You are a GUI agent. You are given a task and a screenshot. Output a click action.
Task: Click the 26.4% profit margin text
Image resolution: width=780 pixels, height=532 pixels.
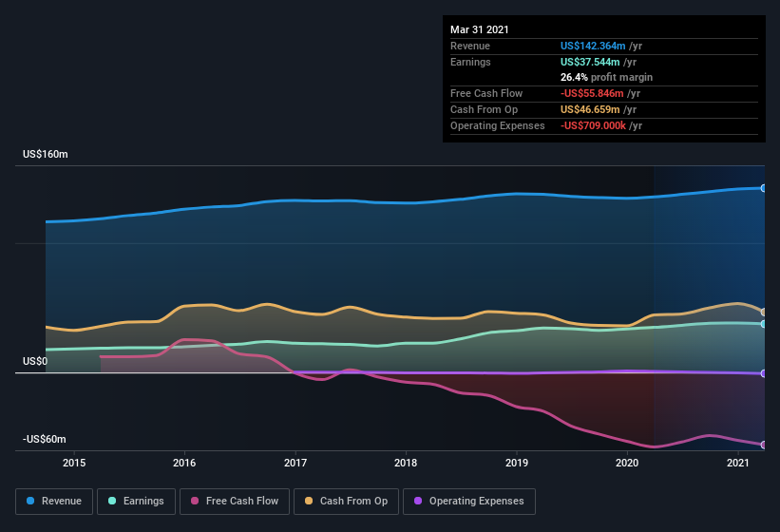point(606,77)
